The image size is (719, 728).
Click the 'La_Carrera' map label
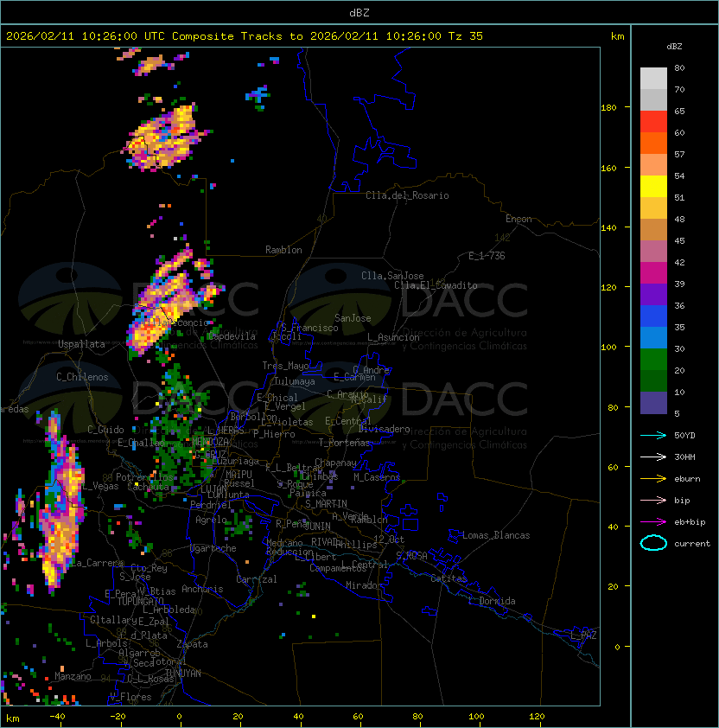coord(98,563)
